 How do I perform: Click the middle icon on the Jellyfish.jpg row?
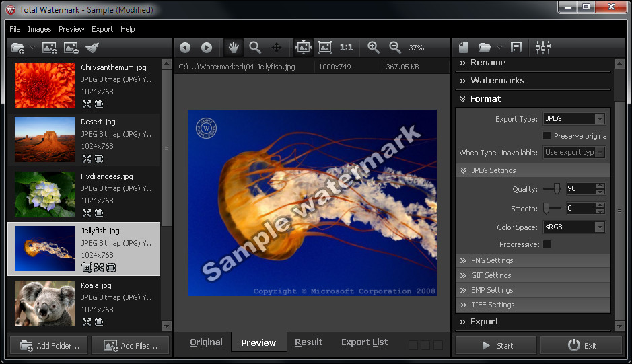(99, 267)
